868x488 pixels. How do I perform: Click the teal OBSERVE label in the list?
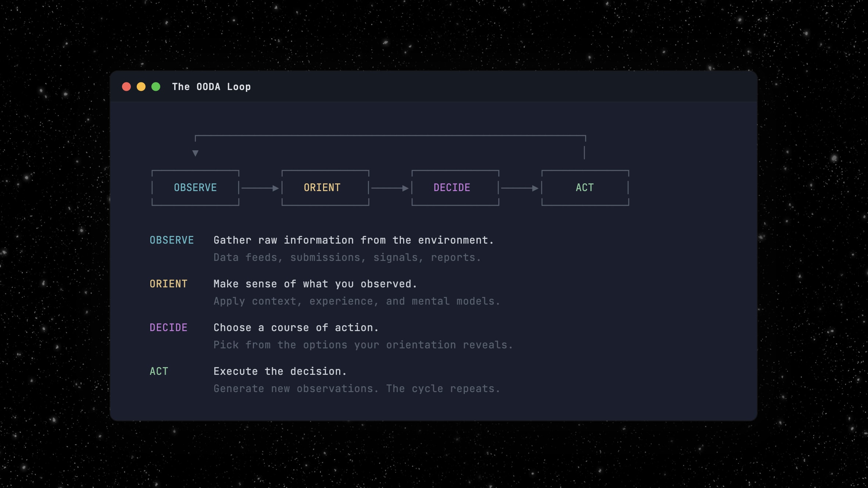[172, 240]
